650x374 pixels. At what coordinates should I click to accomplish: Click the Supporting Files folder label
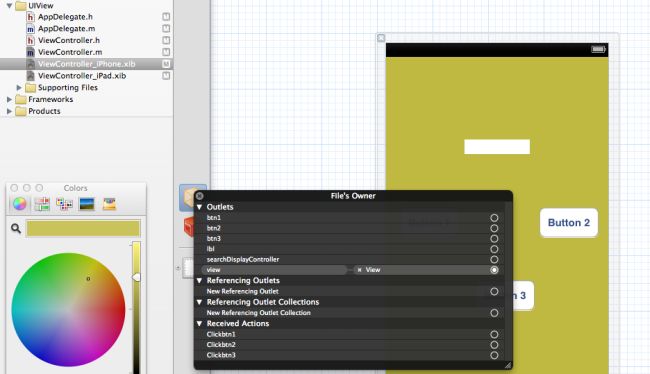(68, 87)
